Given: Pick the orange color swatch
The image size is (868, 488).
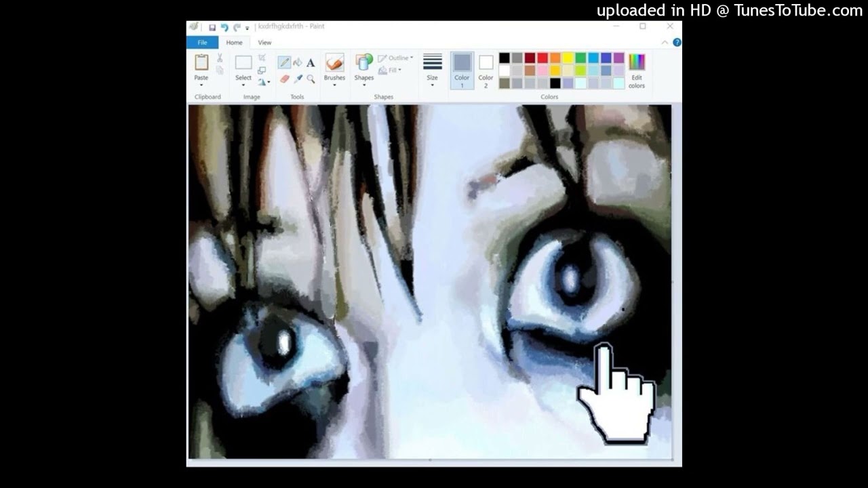Looking at the screenshot, I should (555, 58).
